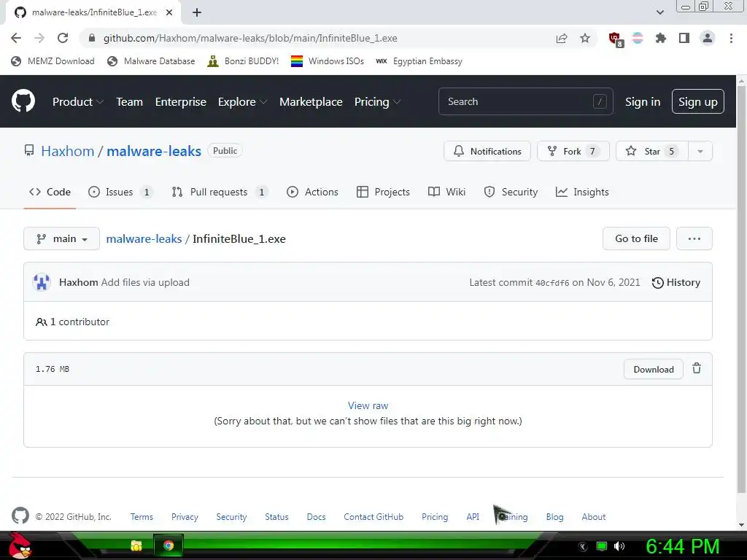Image resolution: width=747 pixels, height=560 pixels.
Task: Open the Actions tab
Action: pyautogui.click(x=312, y=192)
